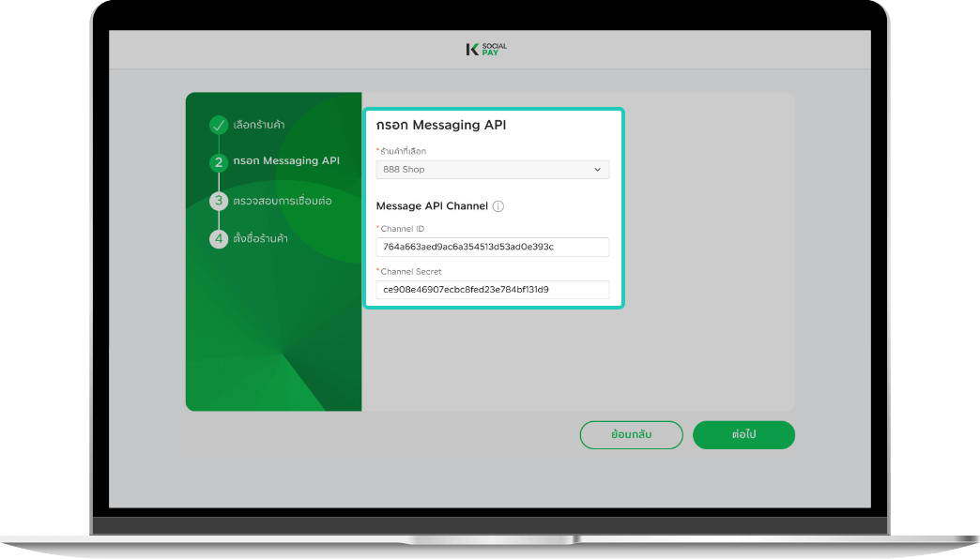Click the step 2 number circle

point(219,162)
